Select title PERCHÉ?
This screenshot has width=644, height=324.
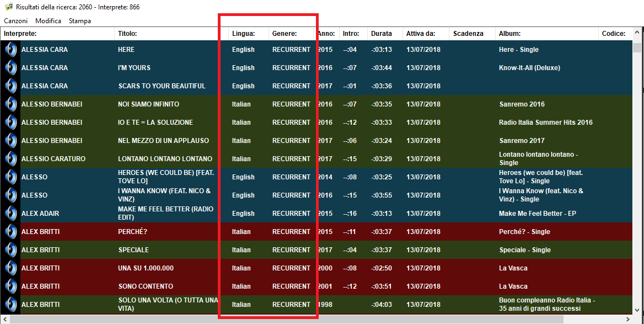click(x=132, y=231)
